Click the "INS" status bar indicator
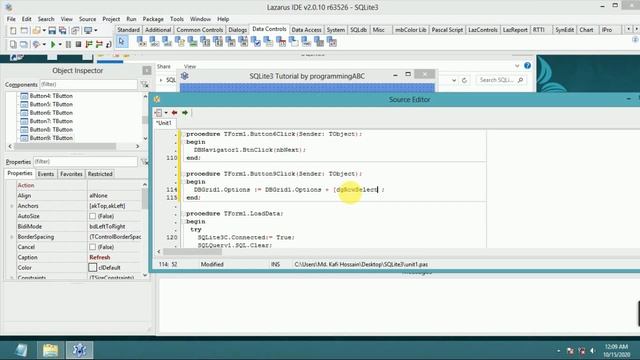Viewport: 640px width, 360px height. pos(276,264)
